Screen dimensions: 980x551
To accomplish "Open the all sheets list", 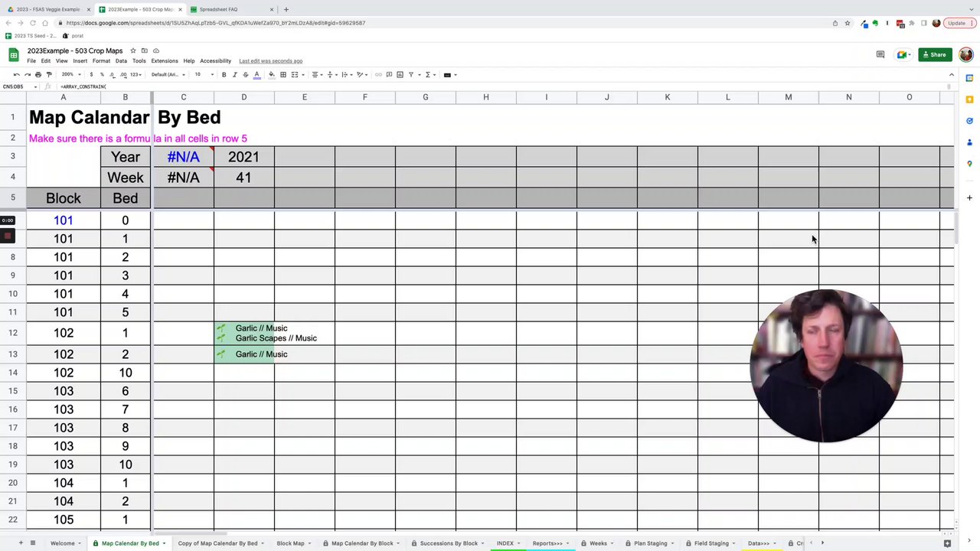I will tap(32, 543).
